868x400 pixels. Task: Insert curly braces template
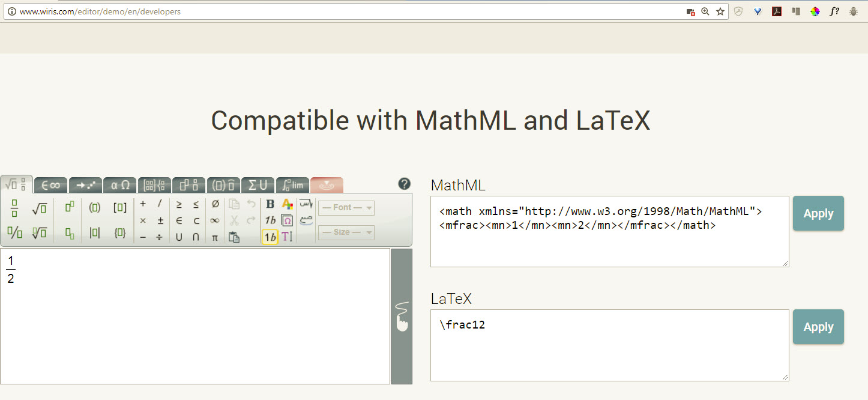tap(120, 233)
